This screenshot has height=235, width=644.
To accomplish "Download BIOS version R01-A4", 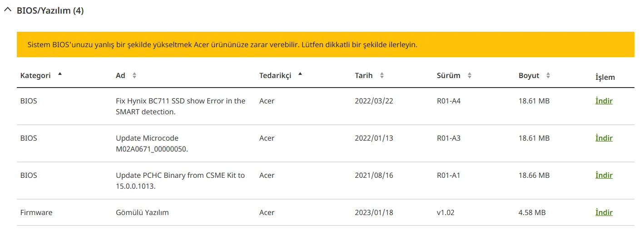I will click(x=604, y=101).
